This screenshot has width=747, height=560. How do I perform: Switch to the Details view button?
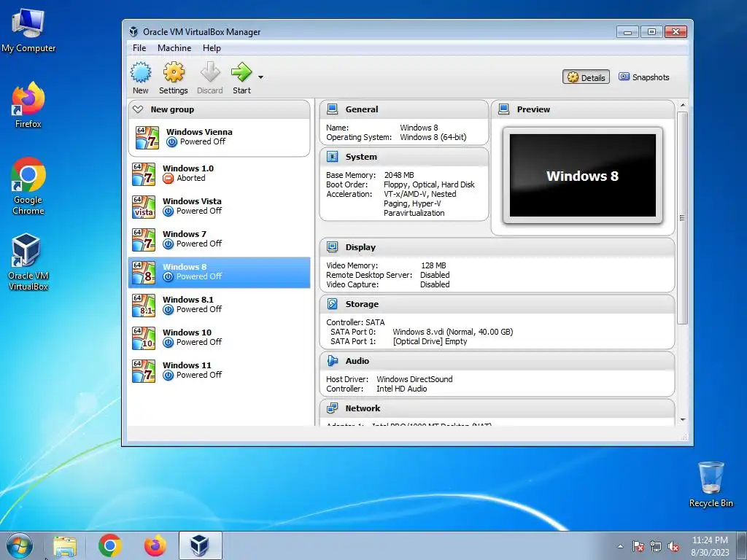point(586,77)
